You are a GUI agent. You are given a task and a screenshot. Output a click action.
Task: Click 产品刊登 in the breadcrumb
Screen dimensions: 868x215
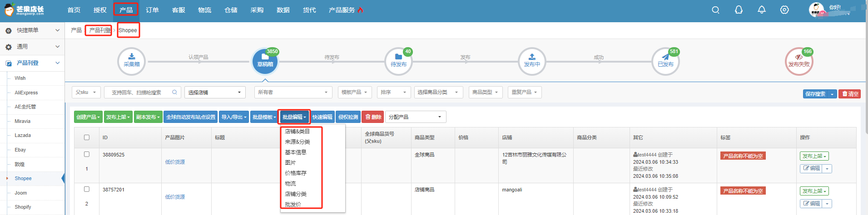point(99,30)
